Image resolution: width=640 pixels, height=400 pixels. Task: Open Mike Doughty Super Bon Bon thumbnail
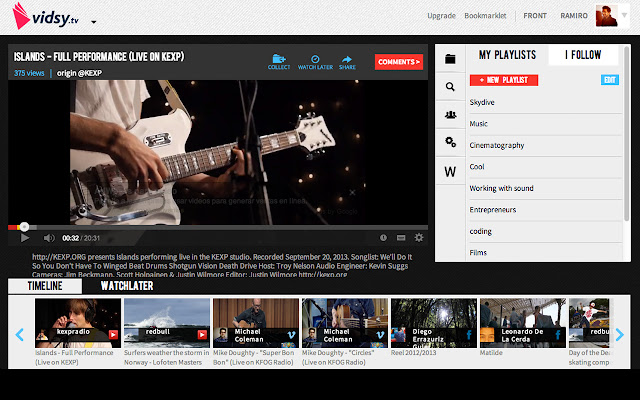tap(256, 323)
